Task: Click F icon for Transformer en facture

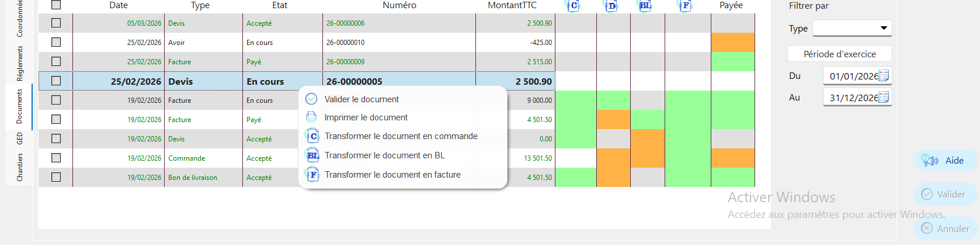Action: tap(312, 175)
